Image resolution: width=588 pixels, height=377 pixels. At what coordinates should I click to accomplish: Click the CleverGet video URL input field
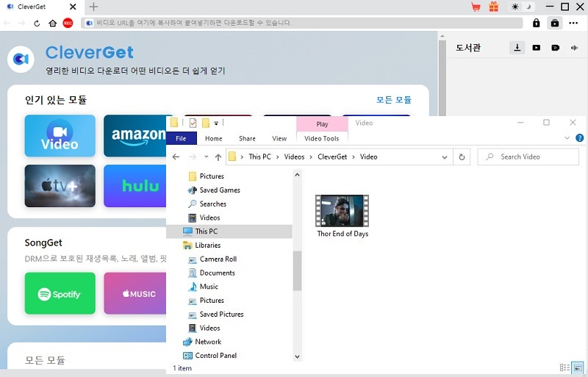click(302, 23)
